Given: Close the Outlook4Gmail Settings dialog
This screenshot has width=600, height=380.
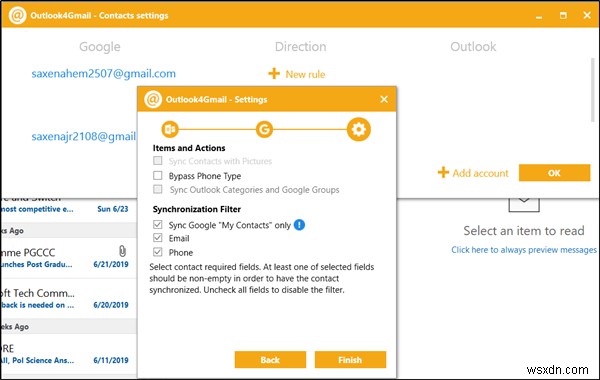Looking at the screenshot, I should [384, 99].
